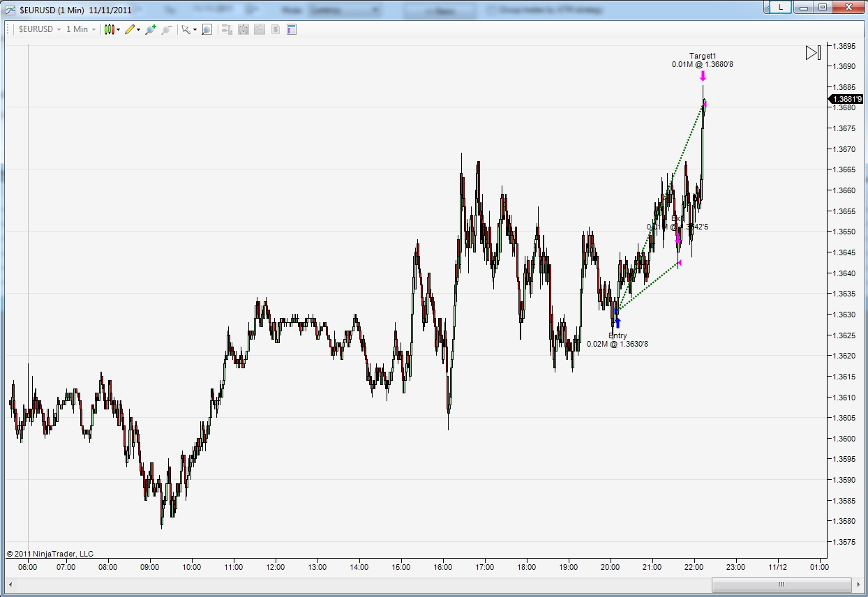This screenshot has width=868, height=597.
Task: Select the arrow cursor pointer tool
Action: [x=186, y=29]
